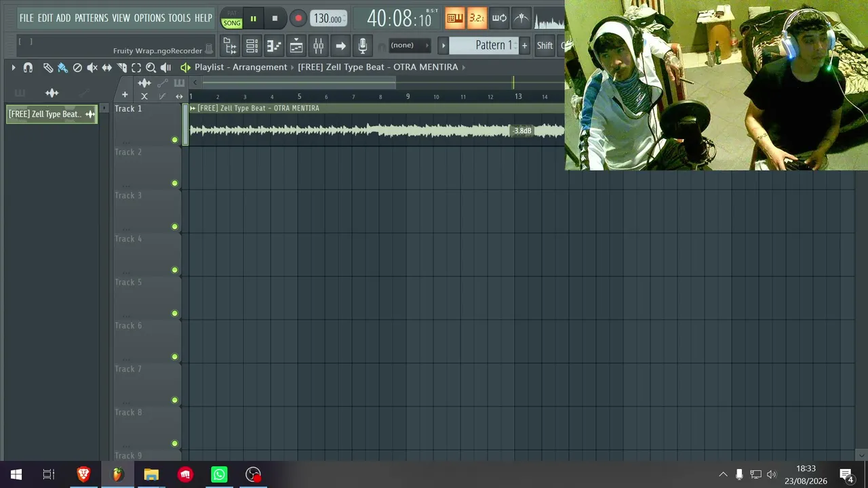This screenshot has width=868, height=488.
Task: Click the green Playlist speaker icon
Action: [185, 67]
